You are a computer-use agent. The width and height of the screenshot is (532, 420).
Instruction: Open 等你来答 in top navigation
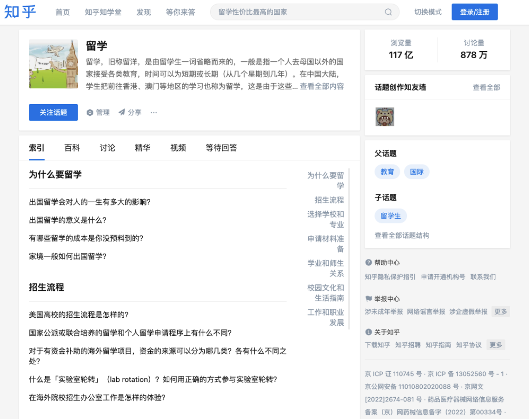click(181, 12)
